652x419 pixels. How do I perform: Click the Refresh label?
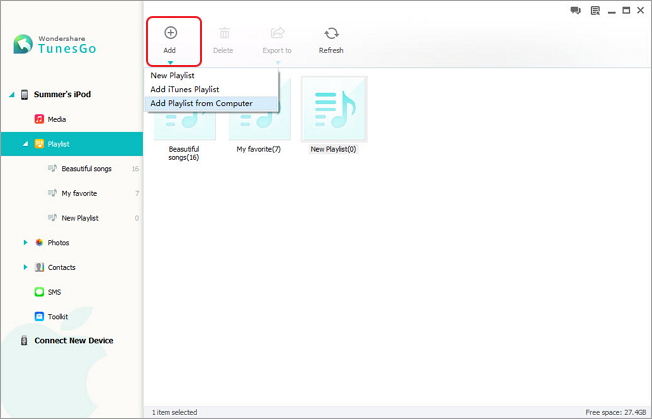331,50
